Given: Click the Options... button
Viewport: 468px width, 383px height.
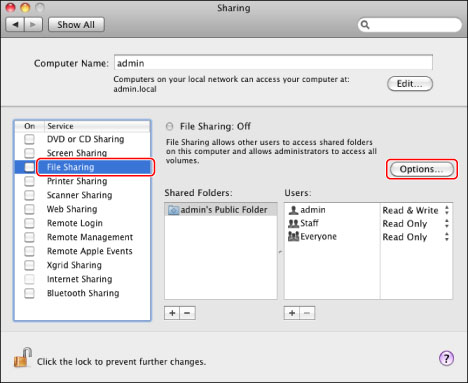Looking at the screenshot, I should [422, 169].
